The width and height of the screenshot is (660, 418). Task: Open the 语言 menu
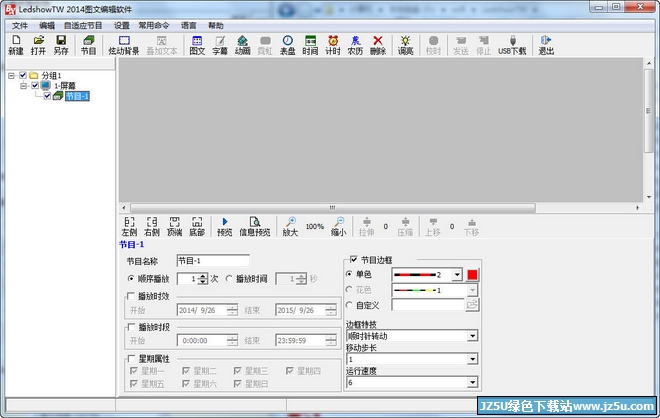pos(189,26)
